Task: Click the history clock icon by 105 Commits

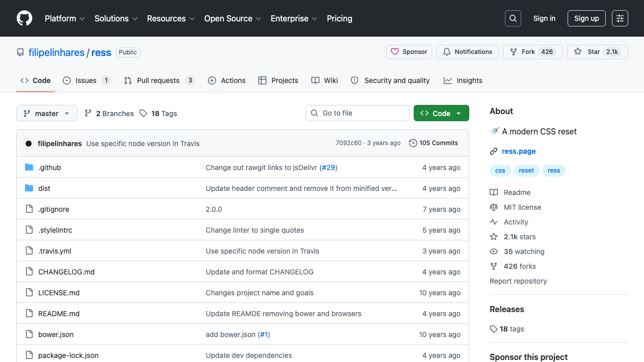Action: [413, 143]
